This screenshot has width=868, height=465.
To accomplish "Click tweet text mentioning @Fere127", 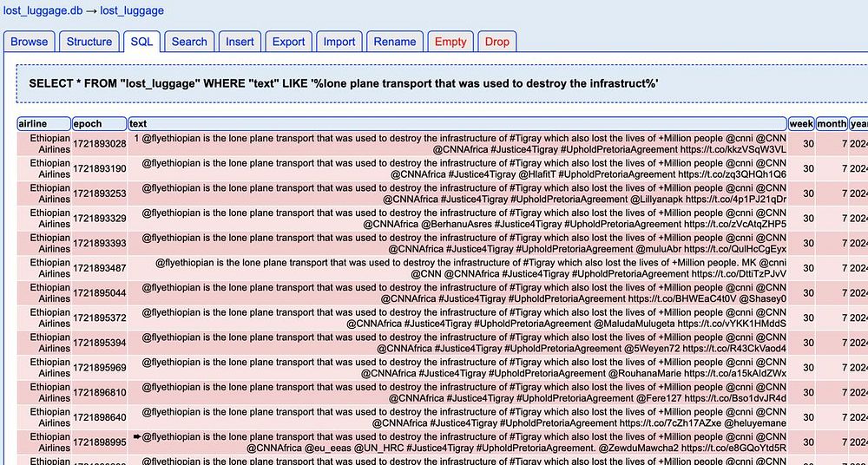I will (457, 393).
